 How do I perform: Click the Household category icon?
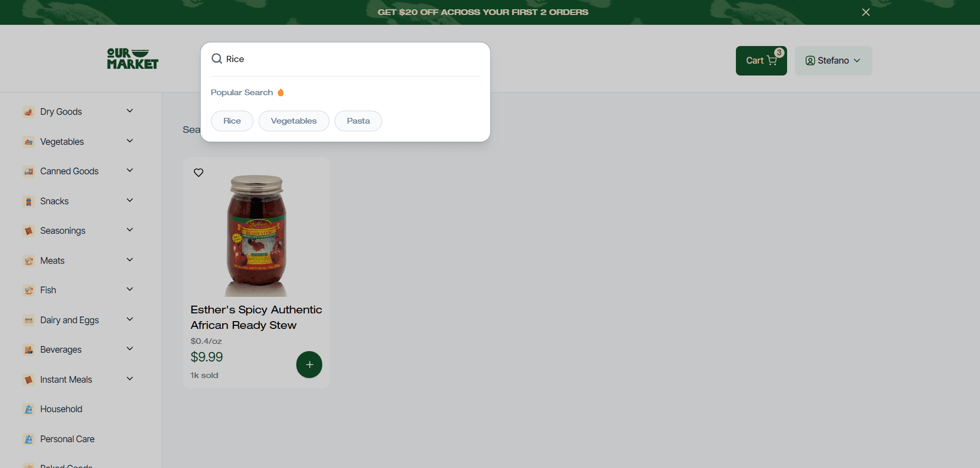29,410
